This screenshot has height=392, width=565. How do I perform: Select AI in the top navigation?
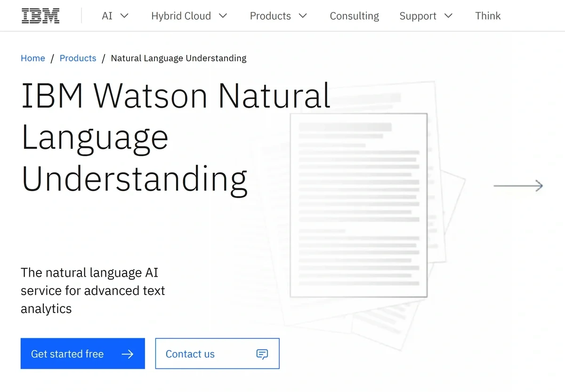107,16
